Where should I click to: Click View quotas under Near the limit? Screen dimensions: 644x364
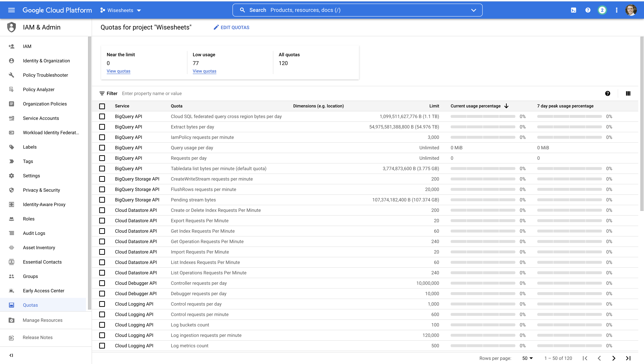(x=118, y=71)
